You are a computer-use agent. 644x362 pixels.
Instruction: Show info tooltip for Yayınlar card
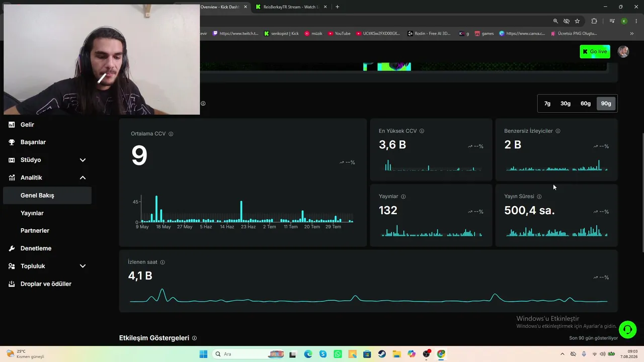tap(404, 197)
